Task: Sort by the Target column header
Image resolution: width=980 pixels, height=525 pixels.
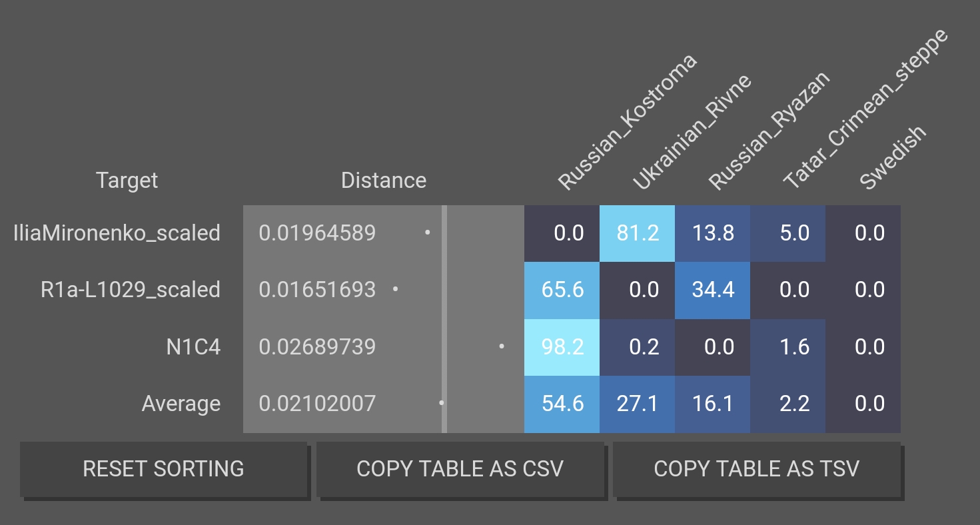Action: 127,181
